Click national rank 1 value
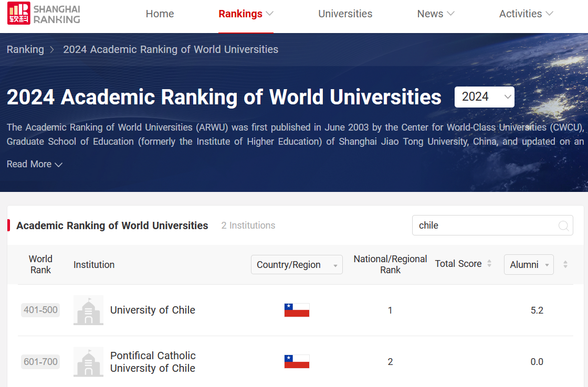The width and height of the screenshot is (588, 387). point(390,310)
